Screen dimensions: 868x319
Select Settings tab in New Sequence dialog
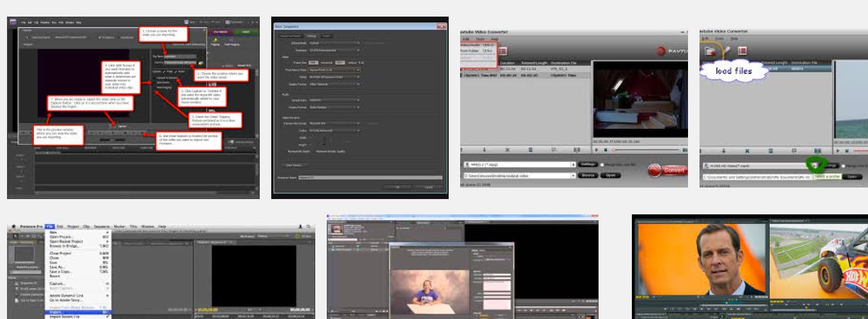point(312,36)
